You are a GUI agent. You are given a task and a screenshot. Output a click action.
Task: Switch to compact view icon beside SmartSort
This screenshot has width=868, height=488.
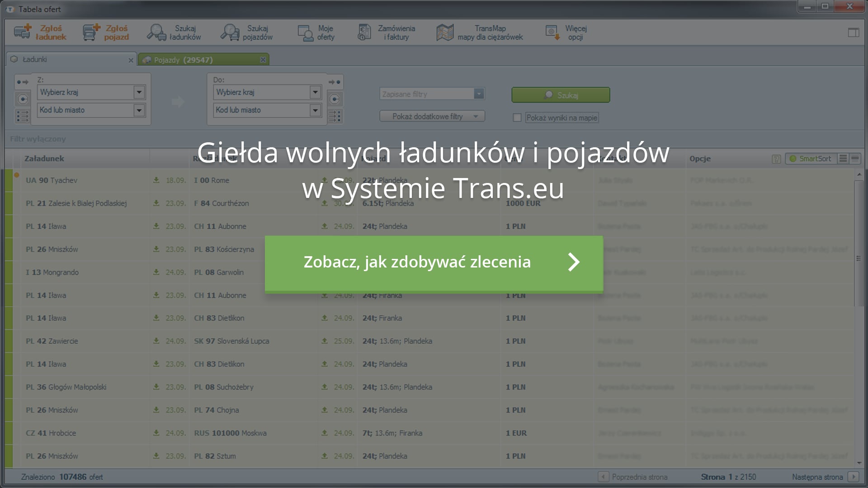click(x=855, y=159)
